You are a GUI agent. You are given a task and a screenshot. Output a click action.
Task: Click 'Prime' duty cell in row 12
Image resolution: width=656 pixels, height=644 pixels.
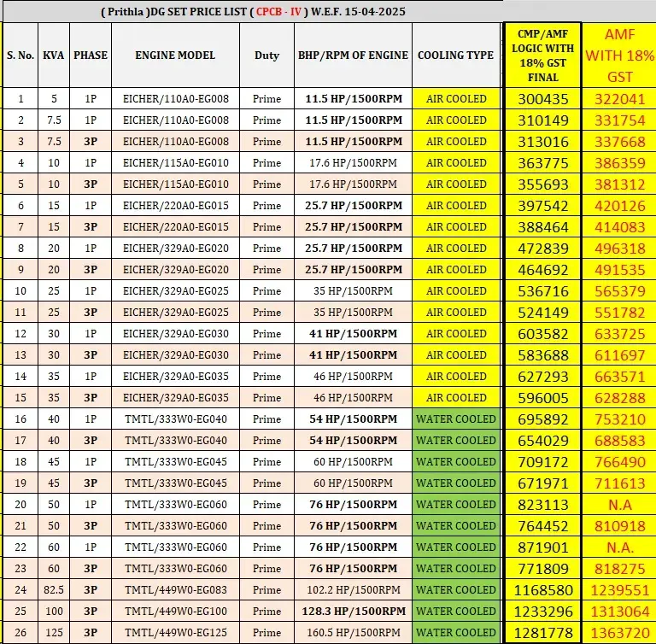(266, 333)
